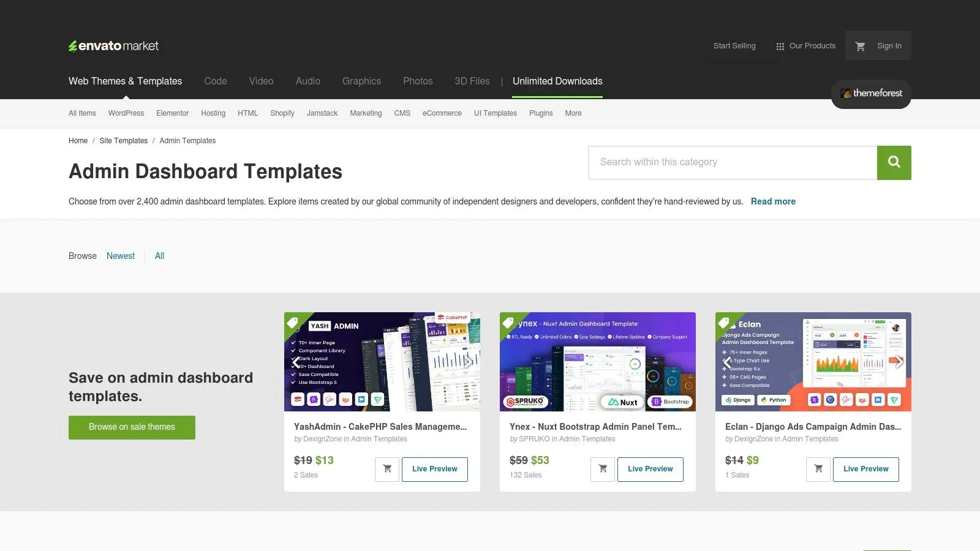
Task: Click the Home breadcrumb link
Action: 78,141
